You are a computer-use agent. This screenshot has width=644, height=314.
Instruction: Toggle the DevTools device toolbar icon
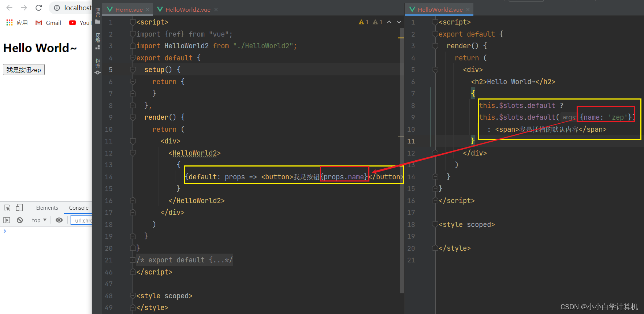point(19,208)
